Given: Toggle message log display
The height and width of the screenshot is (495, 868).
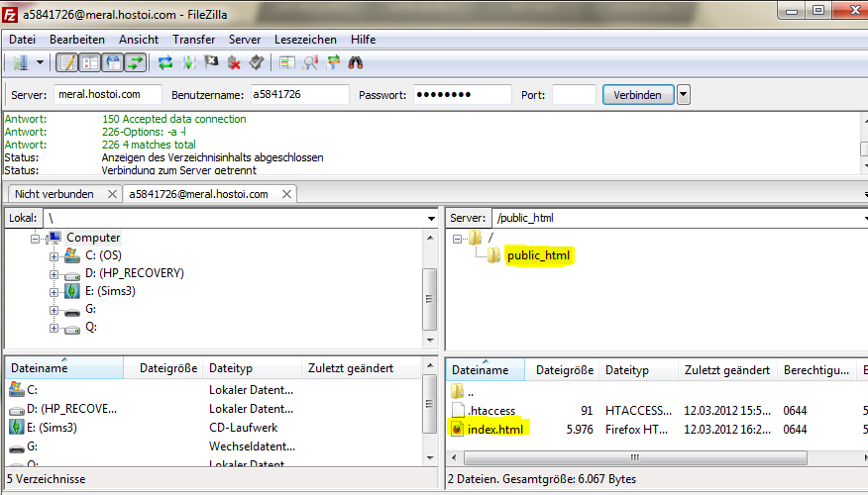Looking at the screenshot, I should pyautogui.click(x=67, y=63).
